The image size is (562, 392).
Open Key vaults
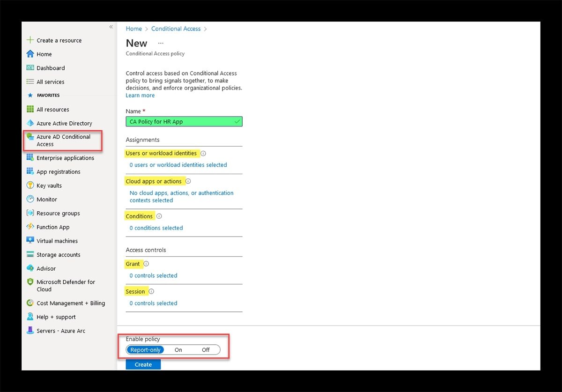(50, 185)
